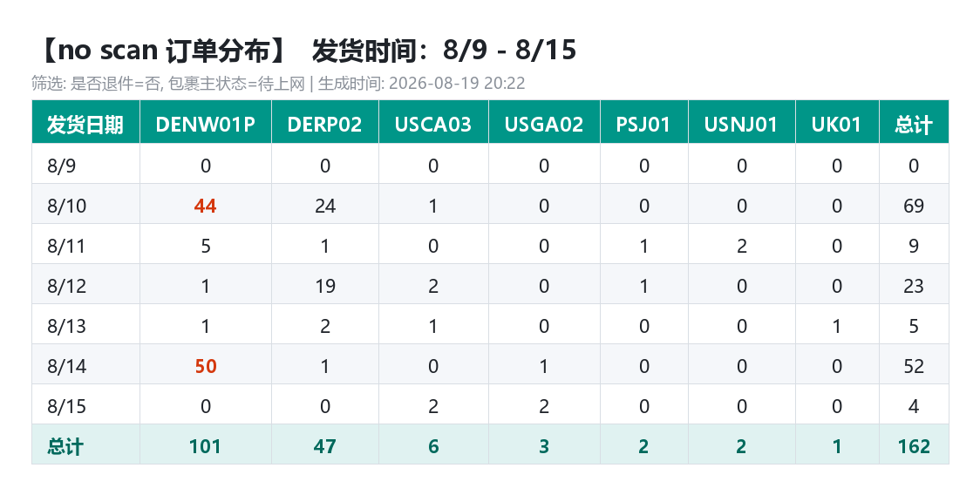Click the red 50 value for 8/14
This screenshot has height=495, width=980.
(x=206, y=366)
